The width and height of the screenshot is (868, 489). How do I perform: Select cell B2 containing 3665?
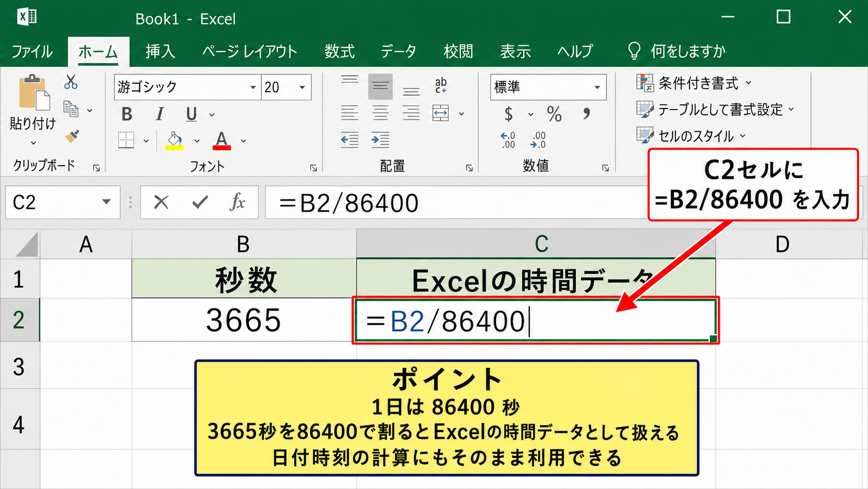pos(244,320)
